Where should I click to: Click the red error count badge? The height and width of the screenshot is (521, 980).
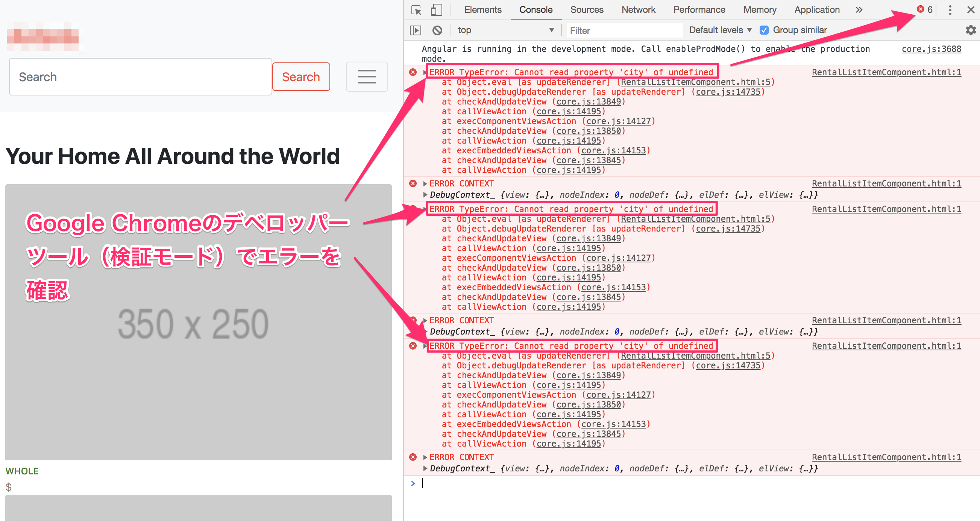[925, 9]
